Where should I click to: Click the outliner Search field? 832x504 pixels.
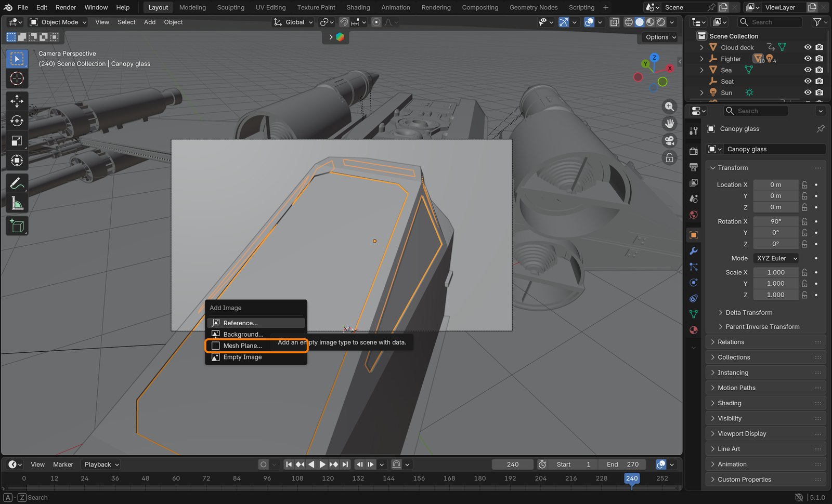click(x=770, y=22)
